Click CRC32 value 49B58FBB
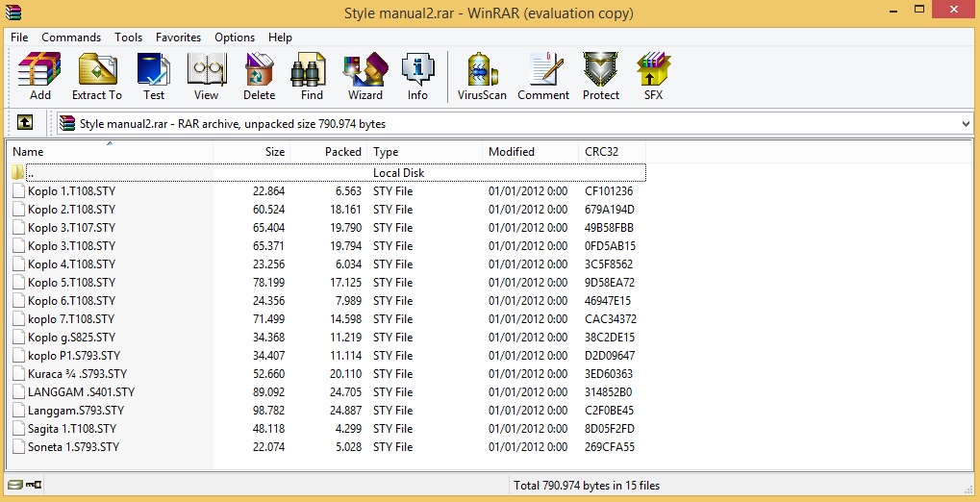Viewport: 980px width, 502px height. click(x=610, y=228)
